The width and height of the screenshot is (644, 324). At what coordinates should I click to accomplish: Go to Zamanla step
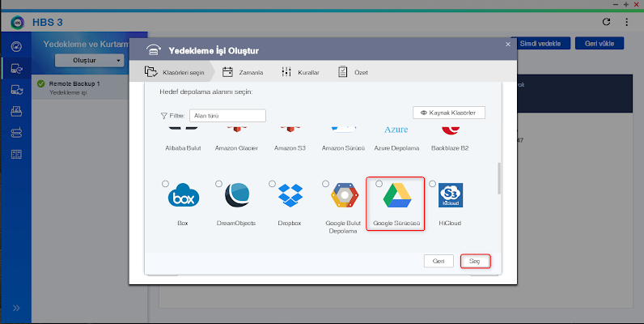[243, 72]
